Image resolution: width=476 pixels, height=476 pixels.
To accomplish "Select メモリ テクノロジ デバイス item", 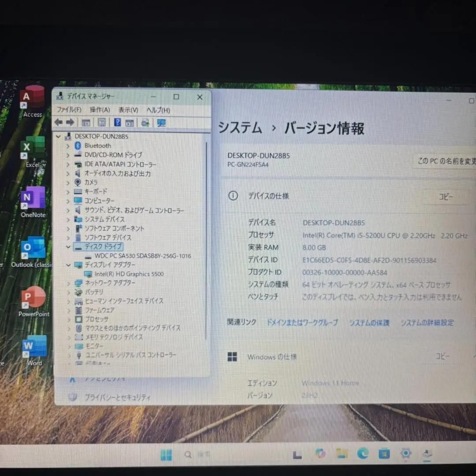I will point(114,337).
